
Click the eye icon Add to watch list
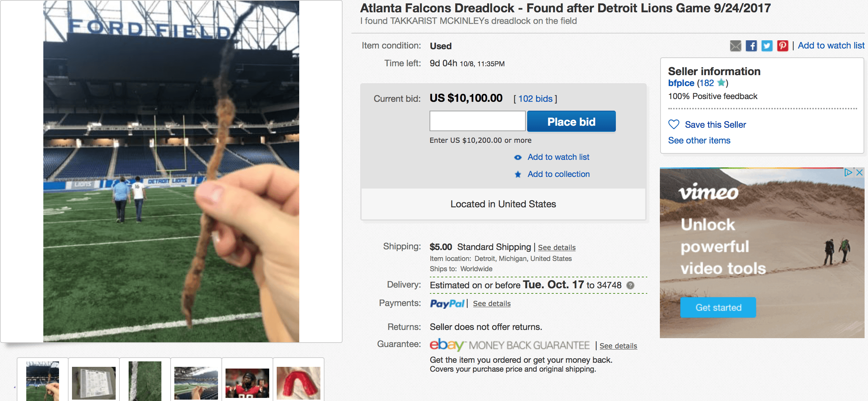pyautogui.click(x=518, y=157)
